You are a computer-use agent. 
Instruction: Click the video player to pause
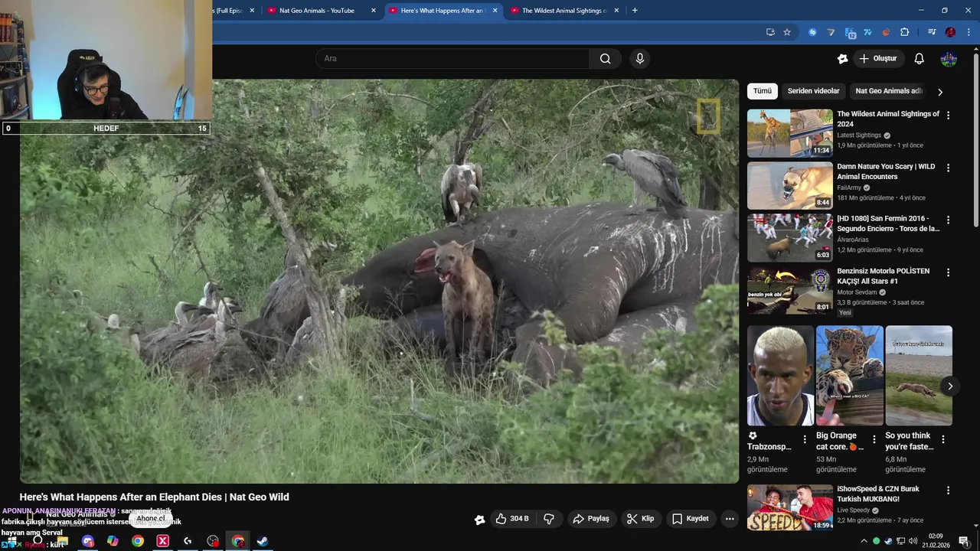tap(379, 281)
